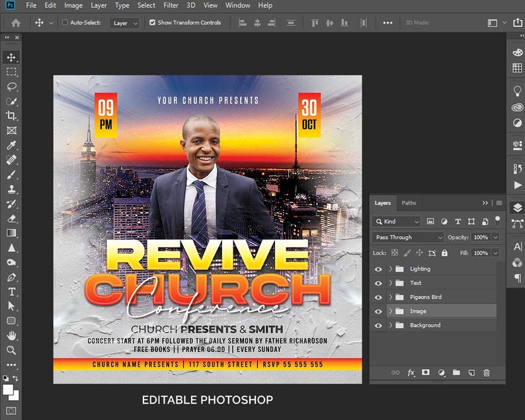Align horizontal centers in options bar

click(x=257, y=22)
